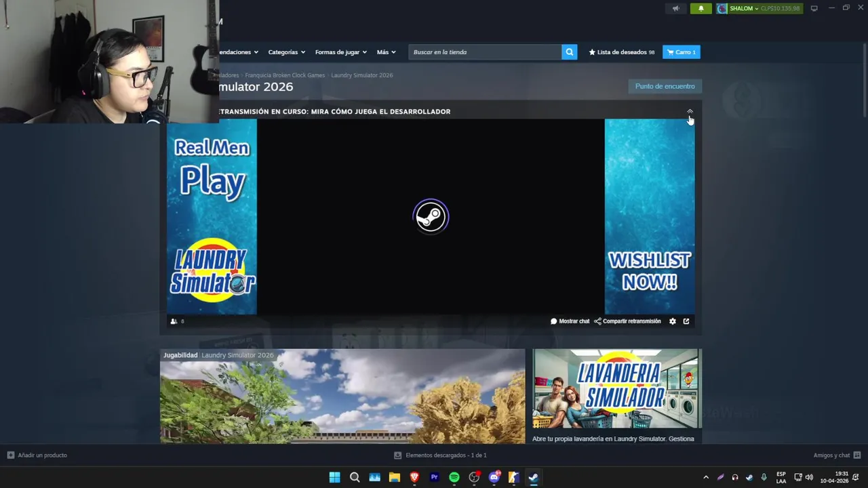The height and width of the screenshot is (488, 868).
Task: Open broadcast settings gear icon
Action: pos(673,321)
